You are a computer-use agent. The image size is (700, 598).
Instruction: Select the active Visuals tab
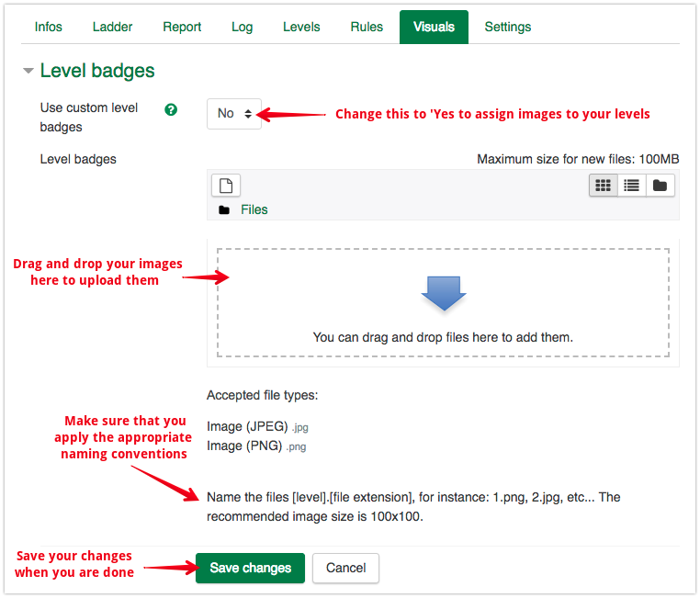[434, 27]
